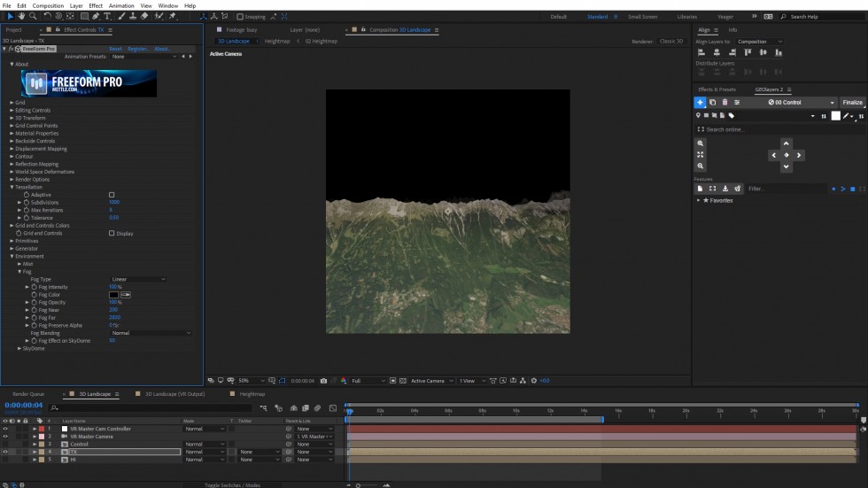The image size is (868, 488).
Task: Select the Zoom tool magnifier
Action: pos(33,16)
